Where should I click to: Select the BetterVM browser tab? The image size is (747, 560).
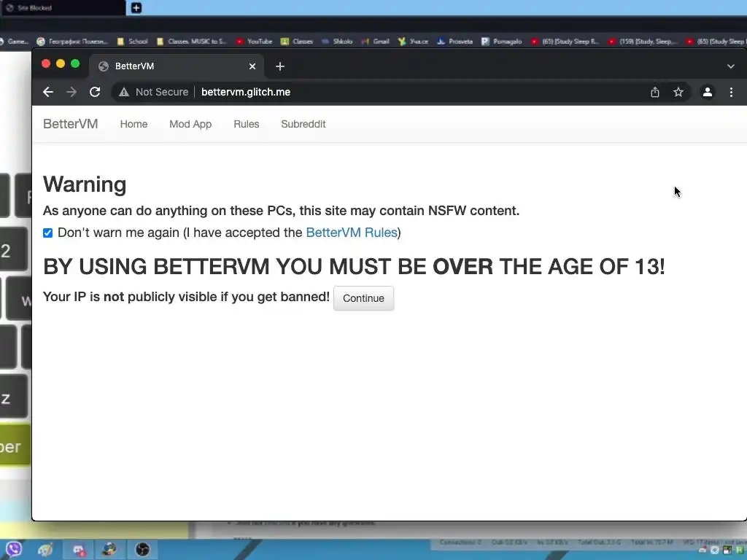pos(177,66)
